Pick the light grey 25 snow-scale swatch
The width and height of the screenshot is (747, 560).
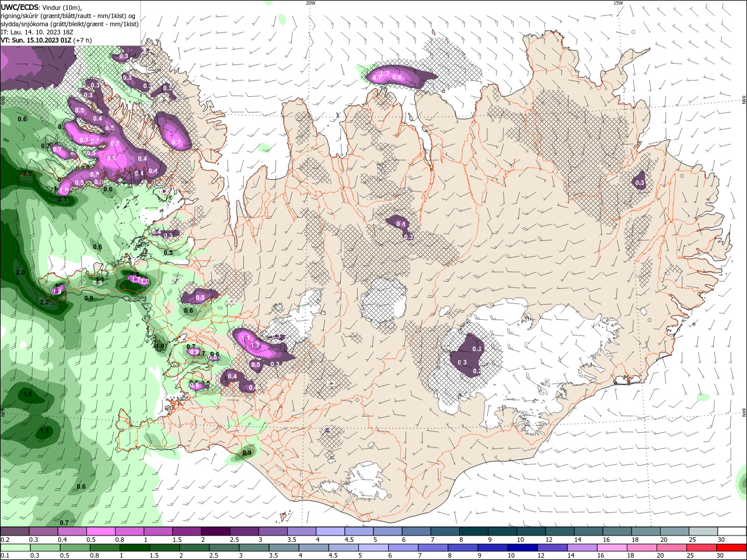pyautogui.click(x=703, y=531)
